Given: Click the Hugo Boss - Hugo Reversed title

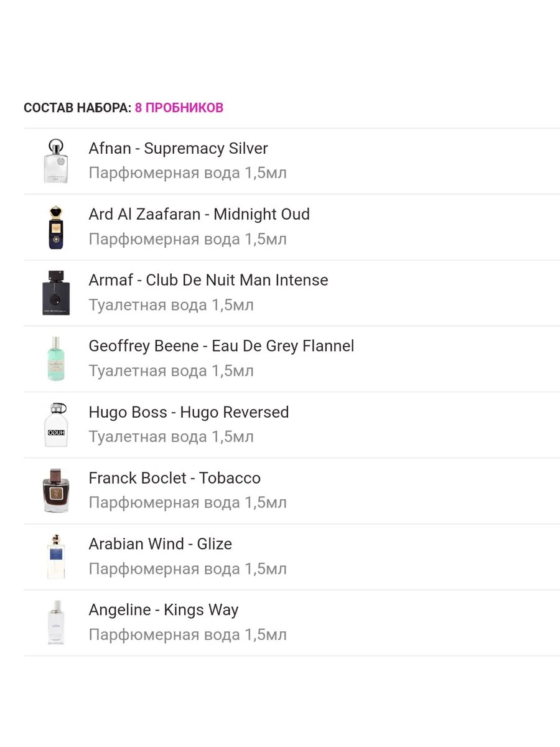Looking at the screenshot, I should [x=189, y=412].
